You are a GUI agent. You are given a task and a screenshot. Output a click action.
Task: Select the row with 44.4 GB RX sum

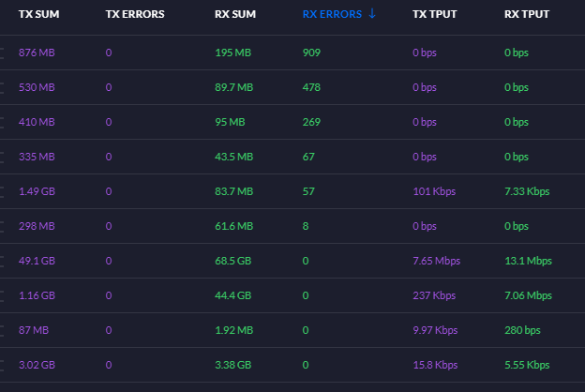pos(292,295)
